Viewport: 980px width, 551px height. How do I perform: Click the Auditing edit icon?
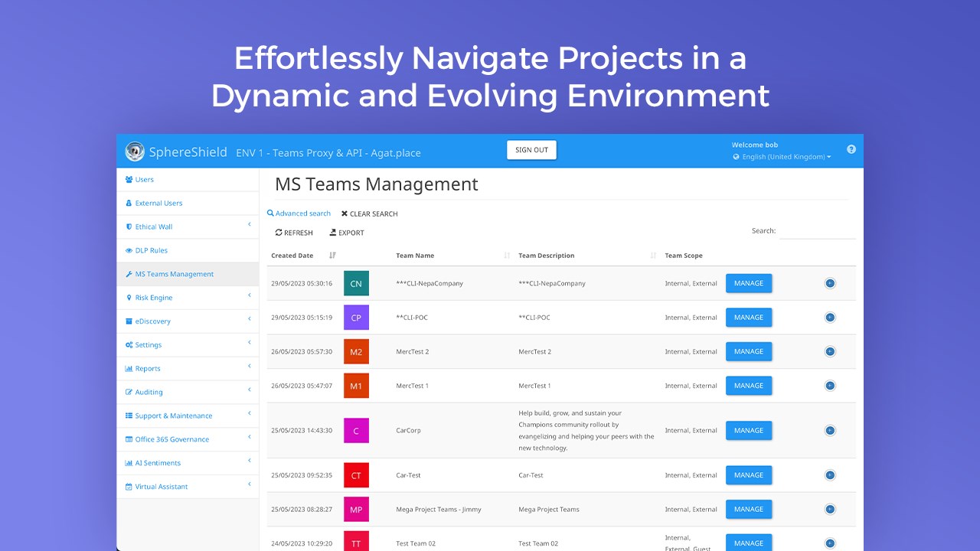pyautogui.click(x=129, y=392)
